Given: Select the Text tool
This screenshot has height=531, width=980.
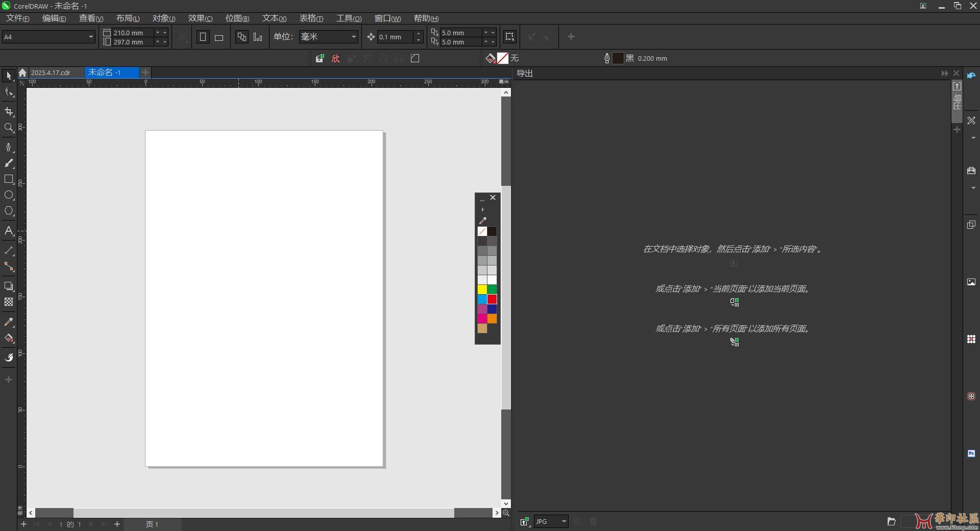Looking at the screenshot, I should pyautogui.click(x=9, y=231).
